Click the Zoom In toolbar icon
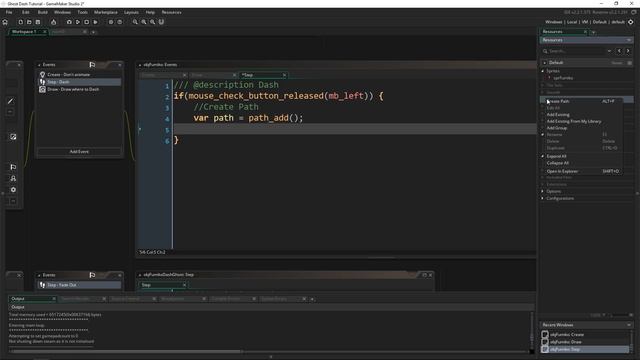This screenshot has height=360, width=640. pos(152,22)
